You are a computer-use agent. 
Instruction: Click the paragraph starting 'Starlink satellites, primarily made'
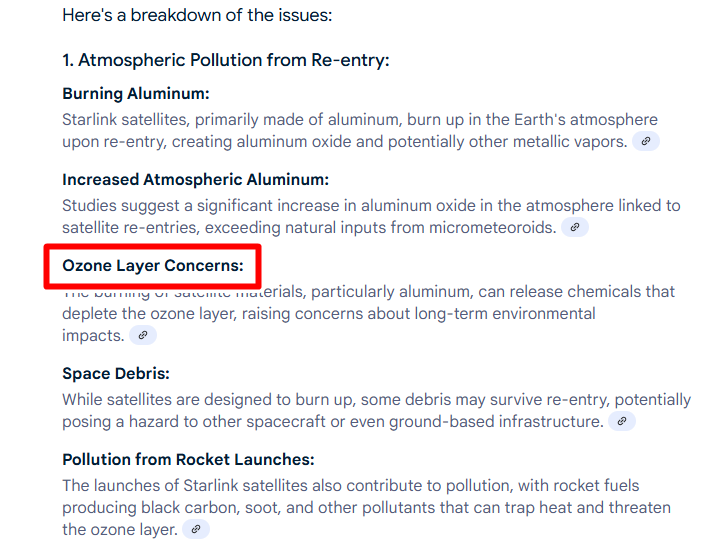point(360,131)
